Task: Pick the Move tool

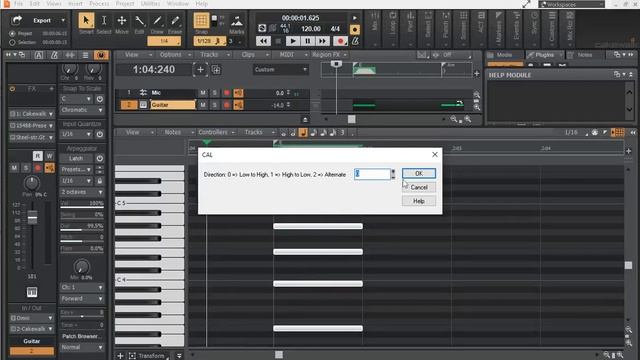Action: tap(122, 20)
